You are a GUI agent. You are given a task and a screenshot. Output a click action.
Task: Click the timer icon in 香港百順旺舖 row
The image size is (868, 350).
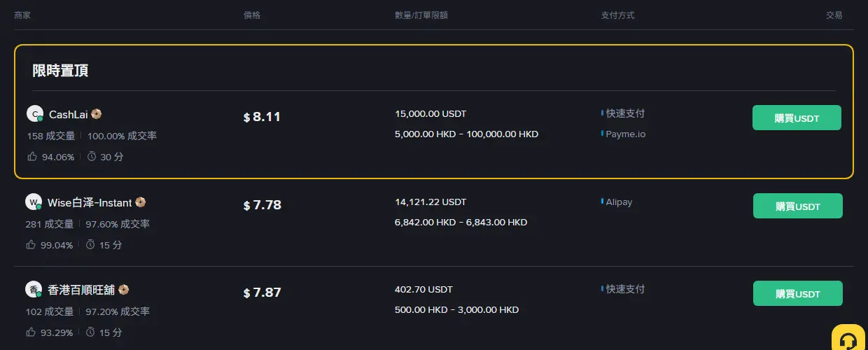pyautogui.click(x=90, y=332)
